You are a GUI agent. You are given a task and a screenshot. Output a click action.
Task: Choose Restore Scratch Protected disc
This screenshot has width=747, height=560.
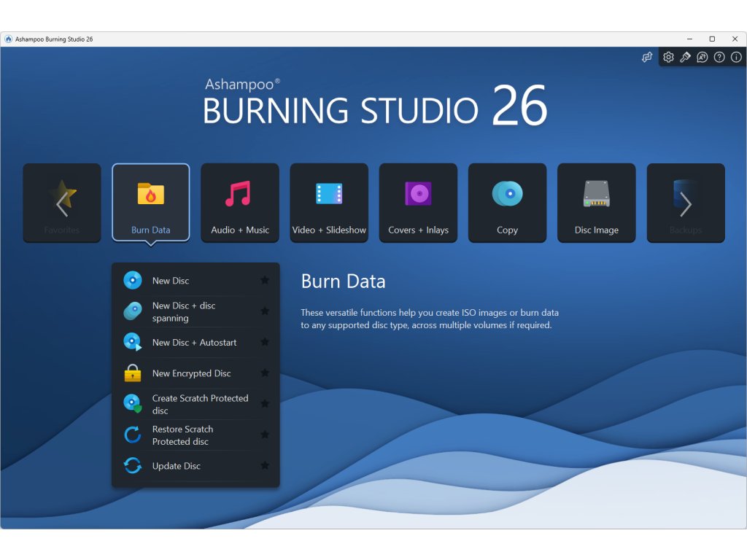click(196, 435)
